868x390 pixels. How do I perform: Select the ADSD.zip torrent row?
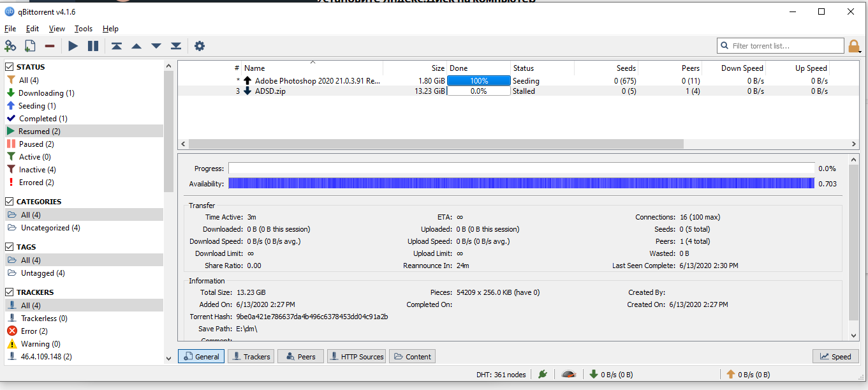coord(518,91)
